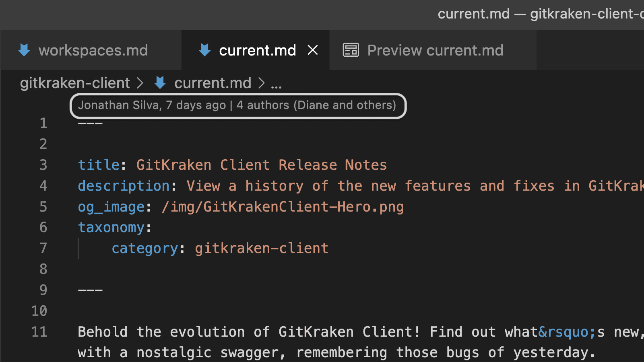Click the blue modified-file icon on workspaces.md tab

pos(24,50)
